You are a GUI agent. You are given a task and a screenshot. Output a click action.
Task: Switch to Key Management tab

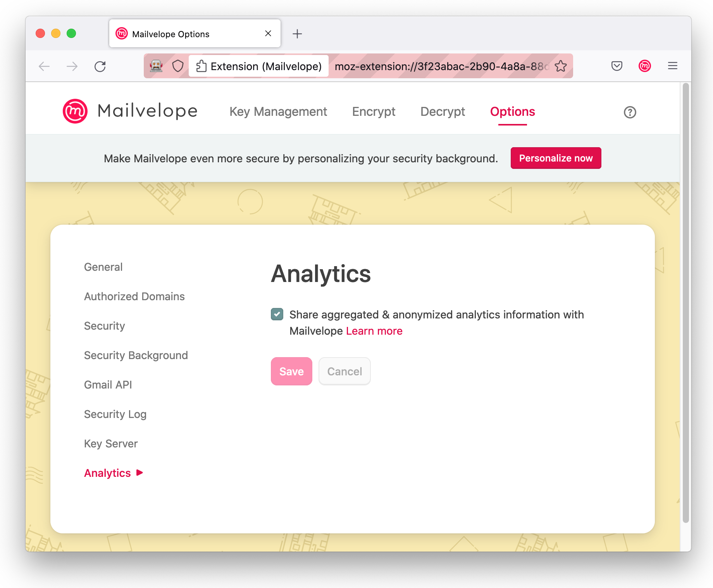pyautogui.click(x=278, y=112)
